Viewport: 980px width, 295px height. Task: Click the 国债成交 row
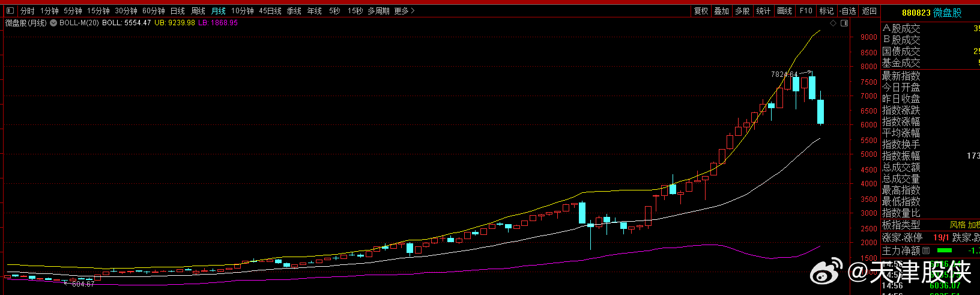(931, 51)
